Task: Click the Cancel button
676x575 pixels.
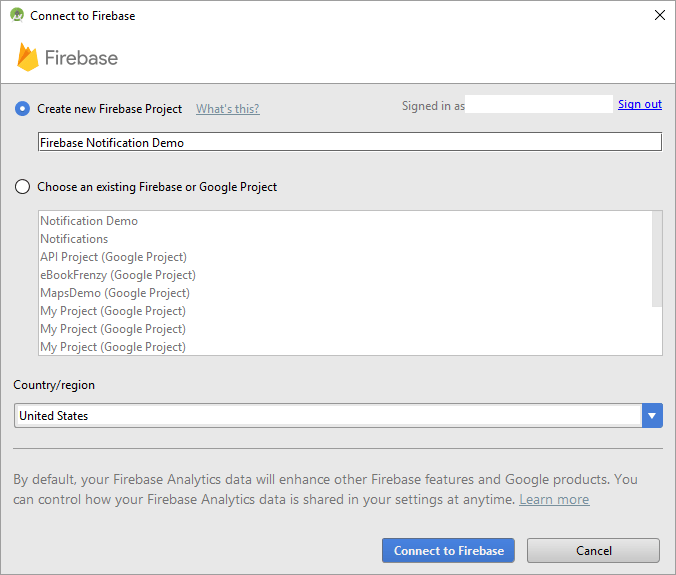Action: click(593, 551)
